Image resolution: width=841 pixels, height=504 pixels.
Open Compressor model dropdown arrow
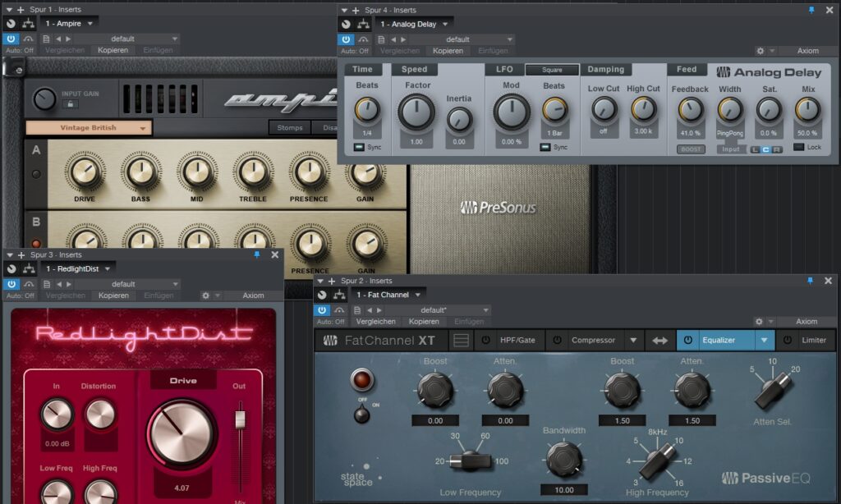coord(633,340)
